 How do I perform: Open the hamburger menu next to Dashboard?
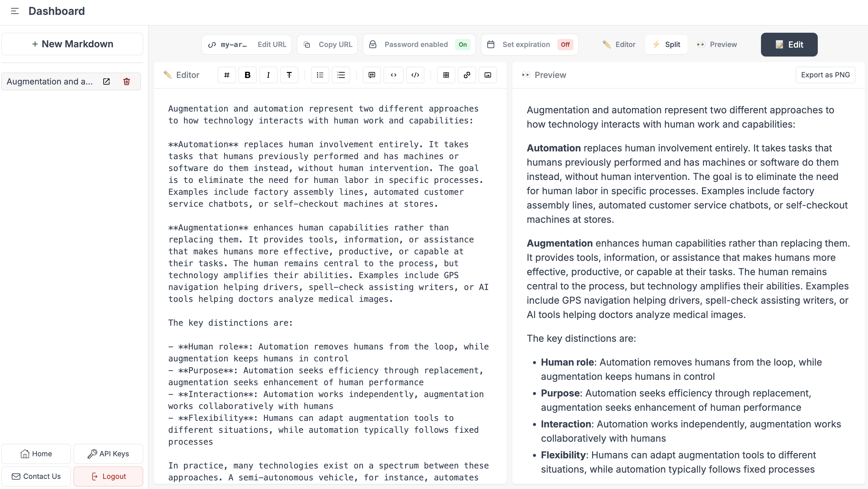pos(14,11)
